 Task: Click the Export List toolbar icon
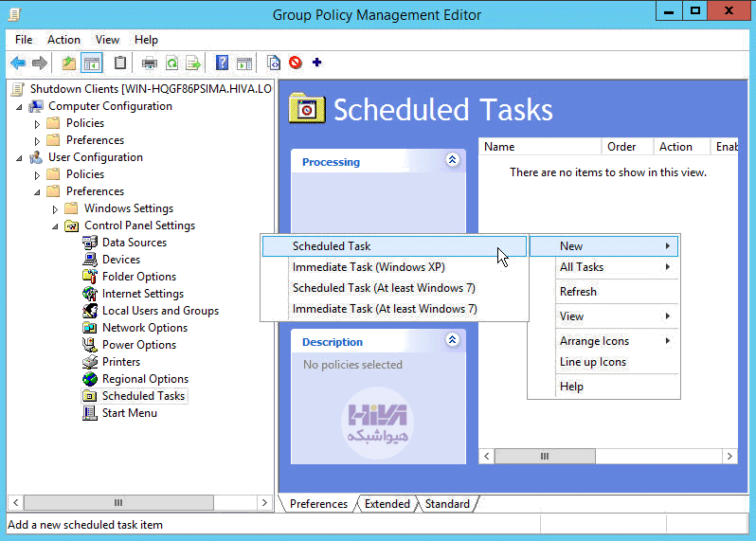[x=193, y=63]
